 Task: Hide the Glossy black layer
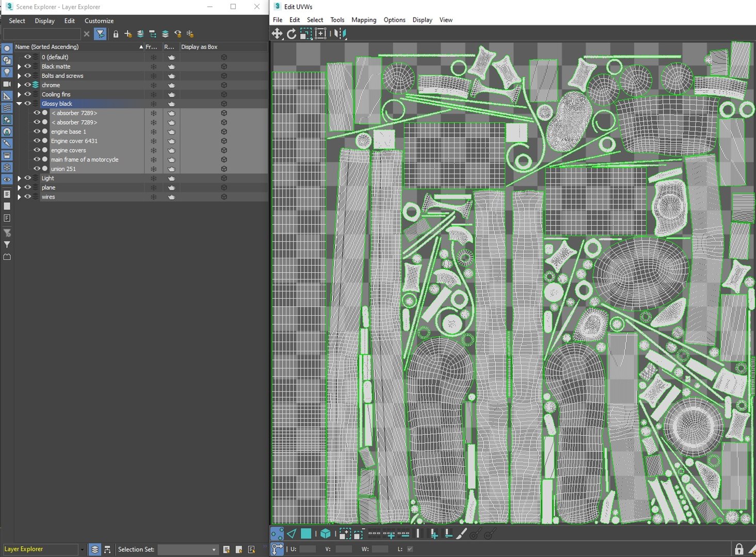(x=28, y=104)
